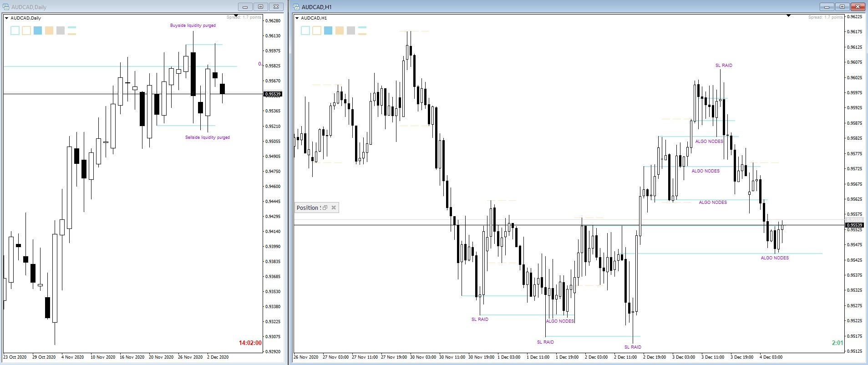The width and height of the screenshot is (868, 365).
Task: Click the chart shift triangle in the Daily chart
Action: pyautogui.click(x=236, y=16)
